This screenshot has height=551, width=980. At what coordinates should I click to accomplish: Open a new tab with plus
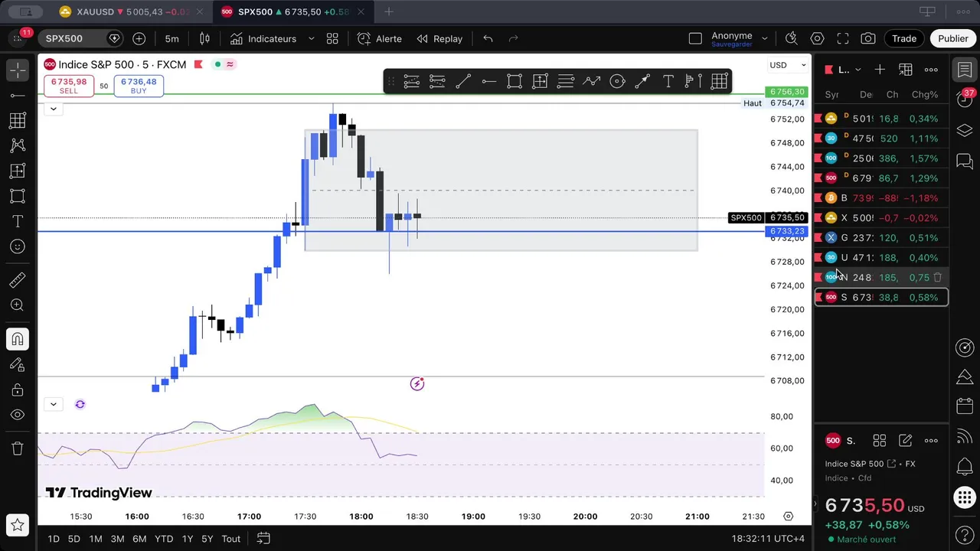tap(389, 11)
